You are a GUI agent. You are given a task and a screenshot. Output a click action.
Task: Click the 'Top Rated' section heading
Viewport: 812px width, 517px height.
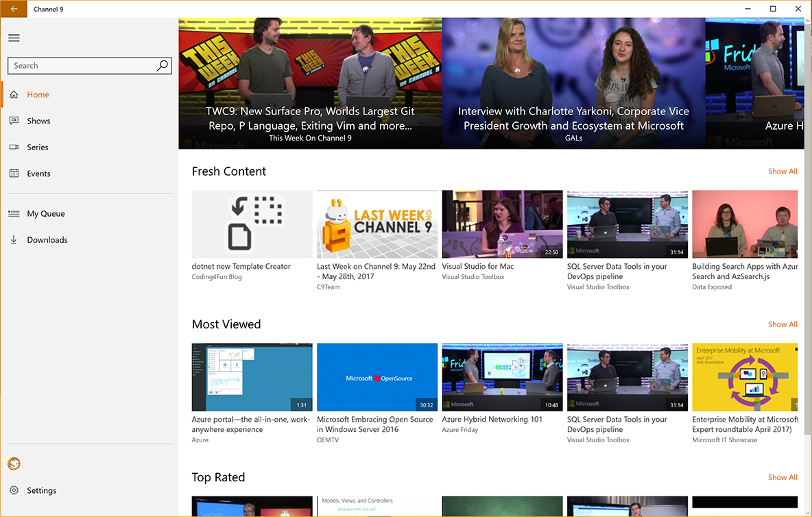point(218,477)
